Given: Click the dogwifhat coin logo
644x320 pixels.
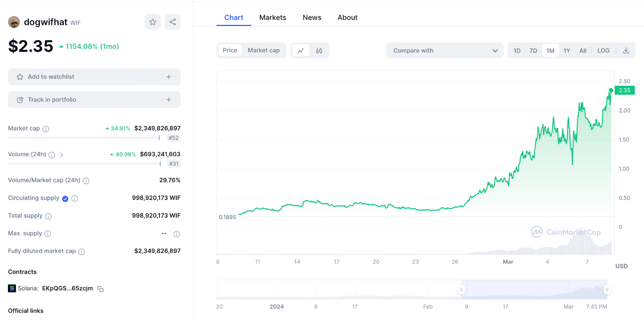Looking at the screenshot, I should point(14,22).
